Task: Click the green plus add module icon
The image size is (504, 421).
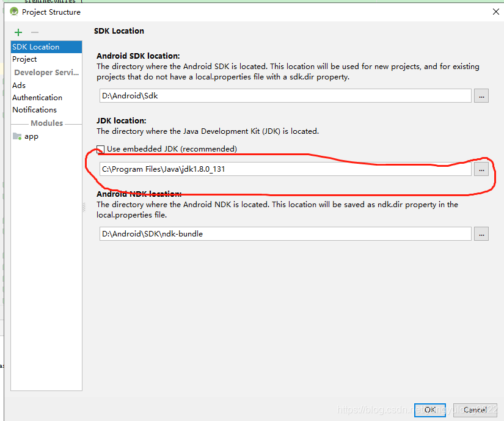Action: pyautogui.click(x=18, y=32)
